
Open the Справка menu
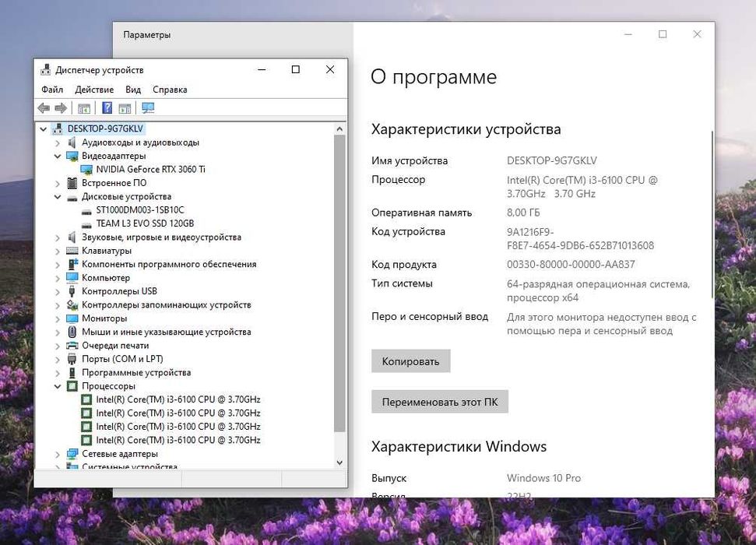pos(170,90)
